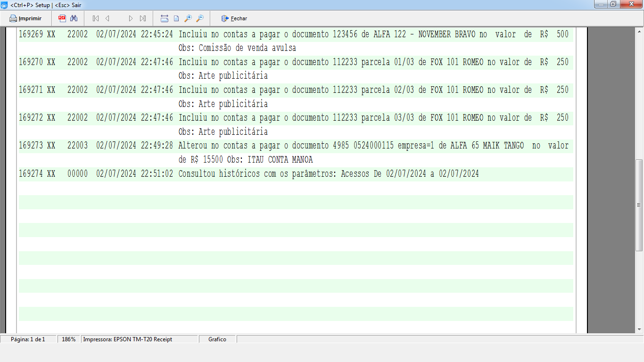
Task: Click value 'R$ 500' in first row
Action: click(x=554, y=34)
